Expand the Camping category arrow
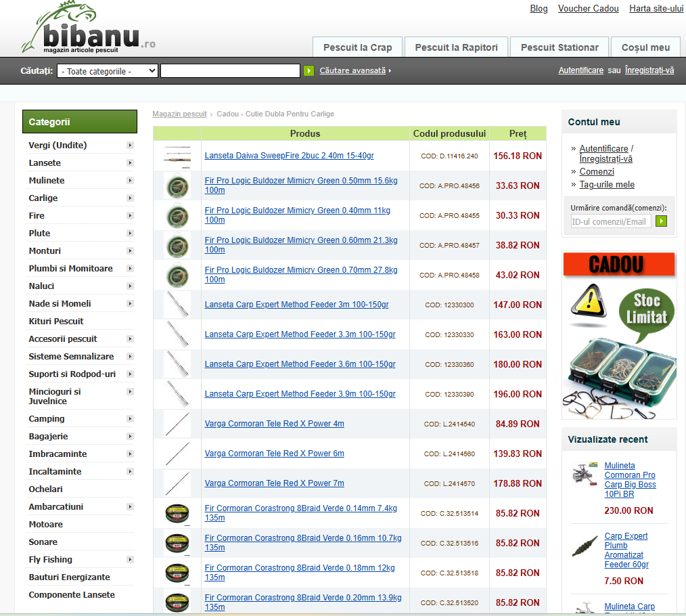 pyautogui.click(x=130, y=419)
